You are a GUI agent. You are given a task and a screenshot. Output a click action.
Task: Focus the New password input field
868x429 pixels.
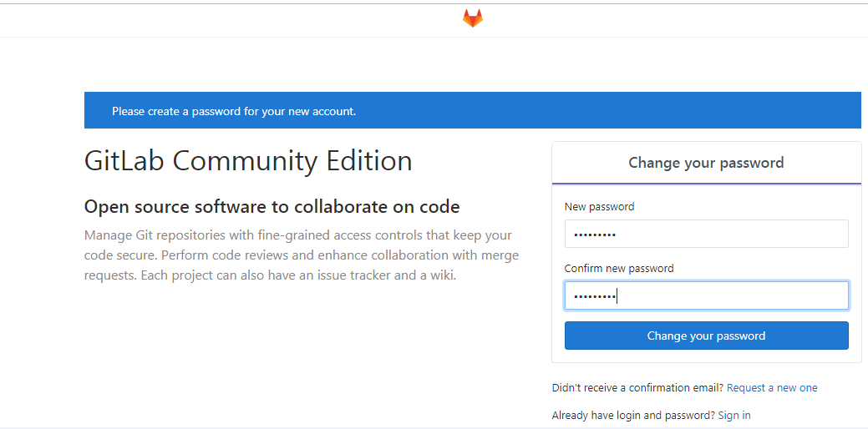pyautogui.click(x=706, y=235)
